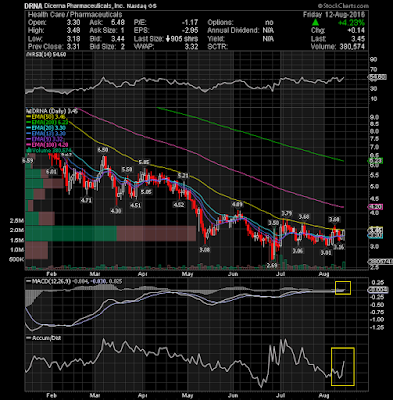This screenshot has width=393, height=400.
Task: Click the Health Care / Pharmaceuticals sector label
Action: coord(75,15)
